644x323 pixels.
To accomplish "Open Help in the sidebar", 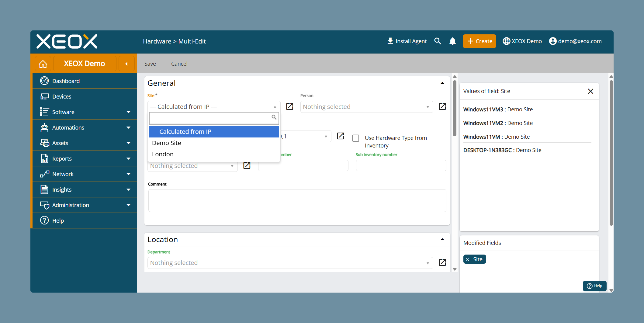I will point(85,221).
